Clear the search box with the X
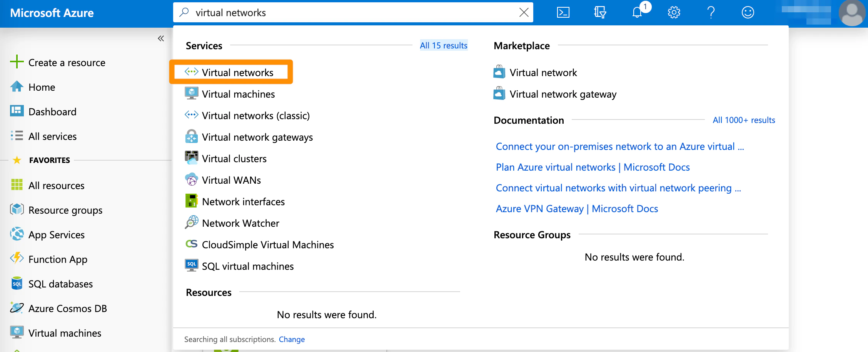 tap(524, 12)
